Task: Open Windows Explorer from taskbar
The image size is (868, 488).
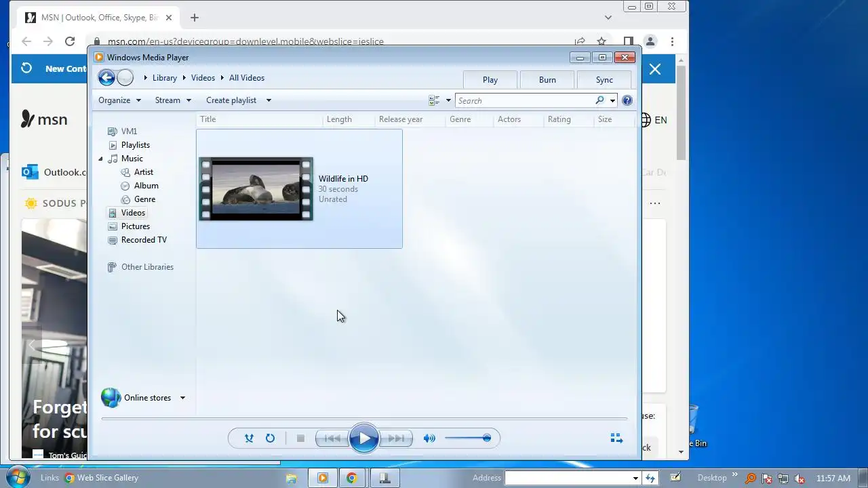Action: click(291, 478)
